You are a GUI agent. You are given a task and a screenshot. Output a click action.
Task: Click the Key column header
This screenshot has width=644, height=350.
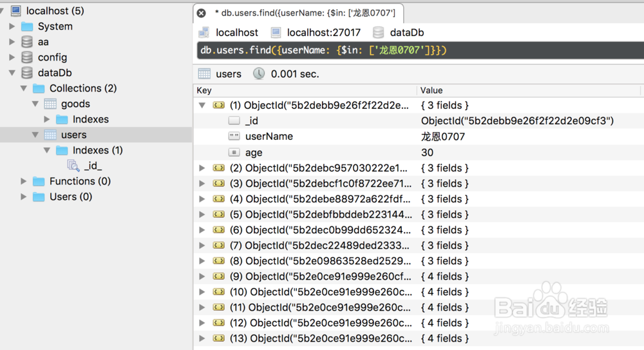305,90
